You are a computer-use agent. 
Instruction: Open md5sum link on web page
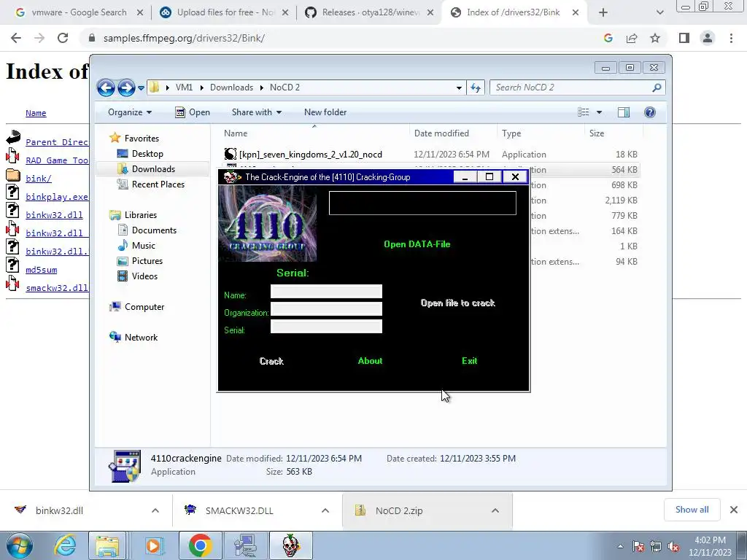pyautogui.click(x=42, y=270)
